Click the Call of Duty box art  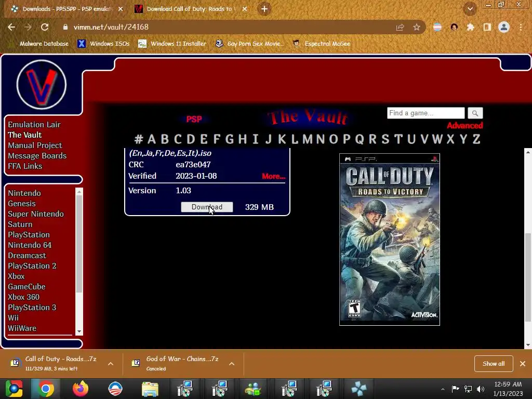390,240
